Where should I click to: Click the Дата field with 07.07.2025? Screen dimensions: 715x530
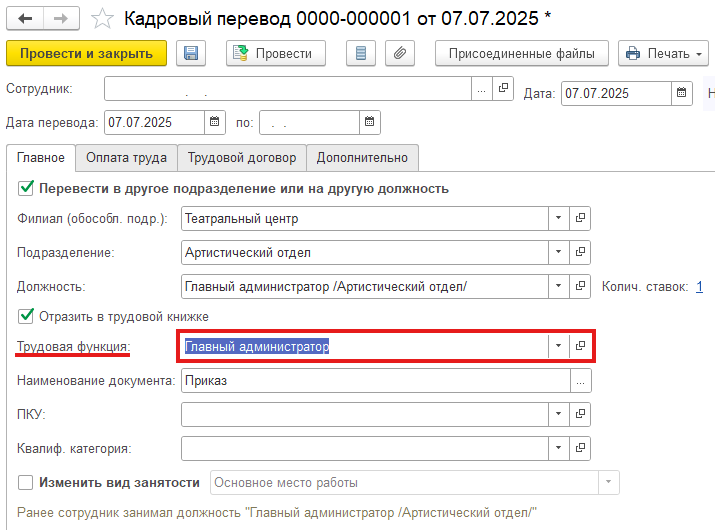tap(616, 94)
